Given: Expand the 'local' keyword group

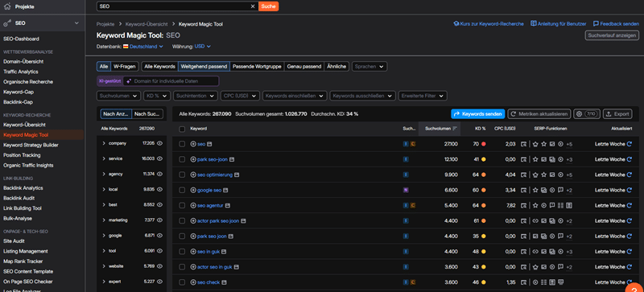Looking at the screenshot, I should click(104, 189).
